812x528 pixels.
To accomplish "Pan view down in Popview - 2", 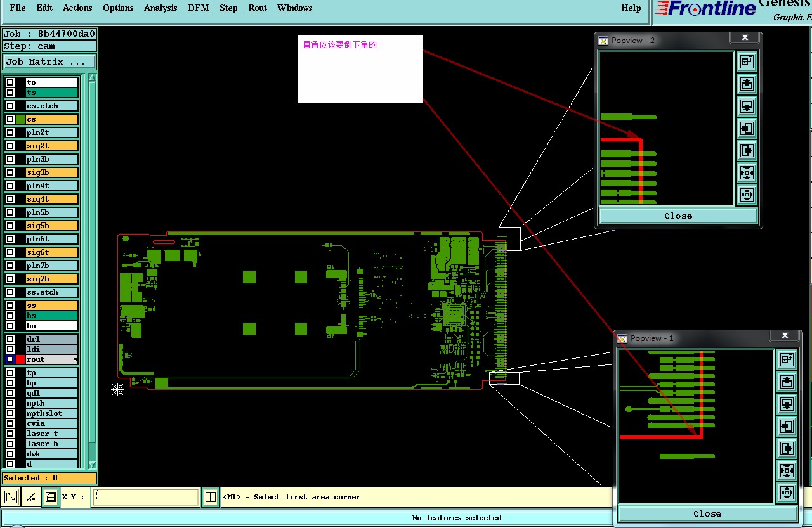I will pyautogui.click(x=747, y=106).
